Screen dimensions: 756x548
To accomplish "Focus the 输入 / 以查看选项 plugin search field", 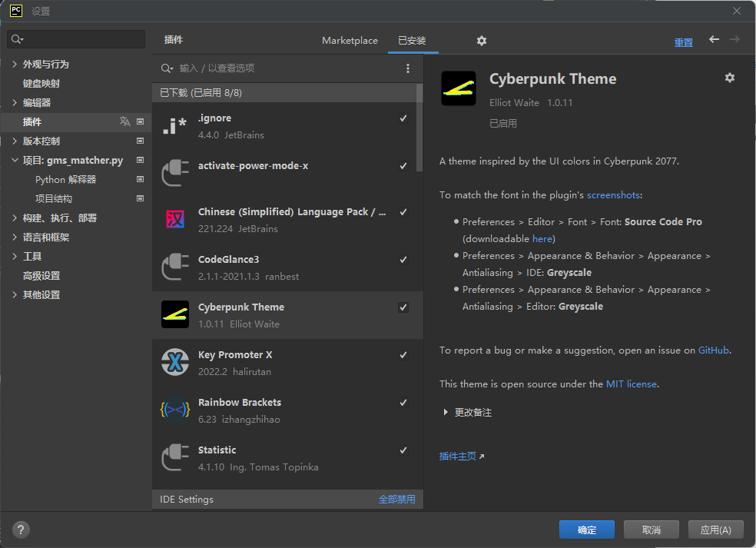I will tap(287, 68).
